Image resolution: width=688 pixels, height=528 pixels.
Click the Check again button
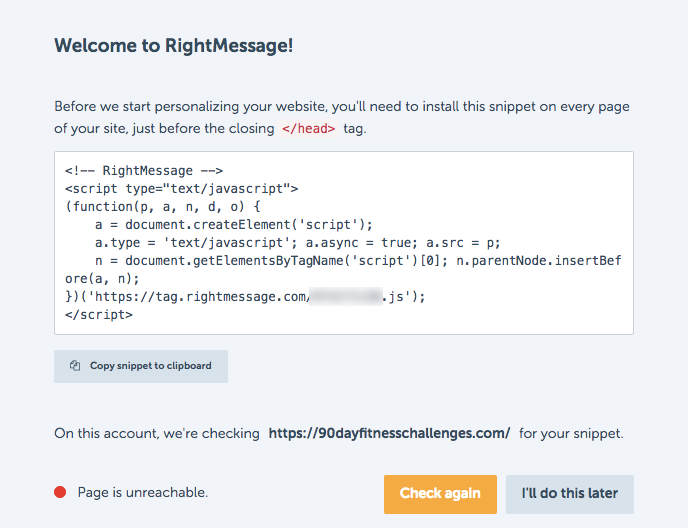[440, 493]
